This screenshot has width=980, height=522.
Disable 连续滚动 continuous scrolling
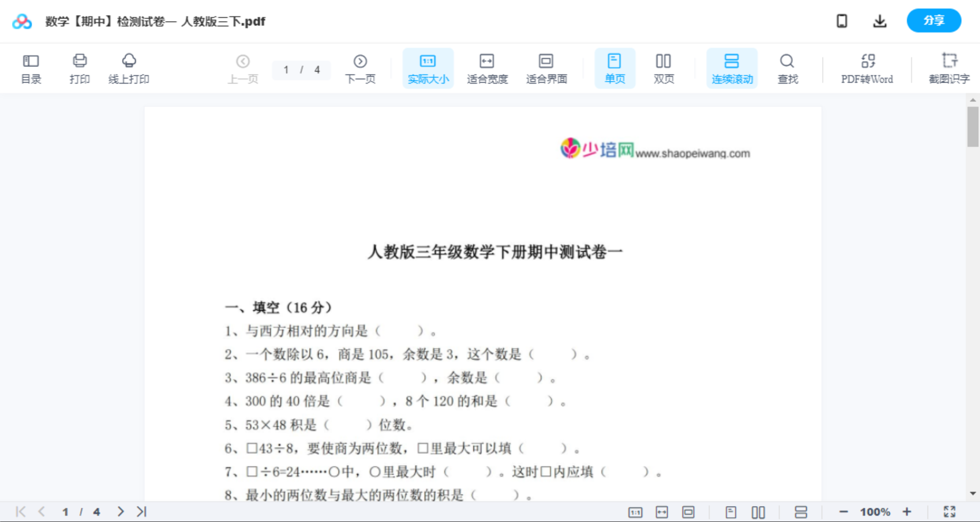[x=732, y=68]
